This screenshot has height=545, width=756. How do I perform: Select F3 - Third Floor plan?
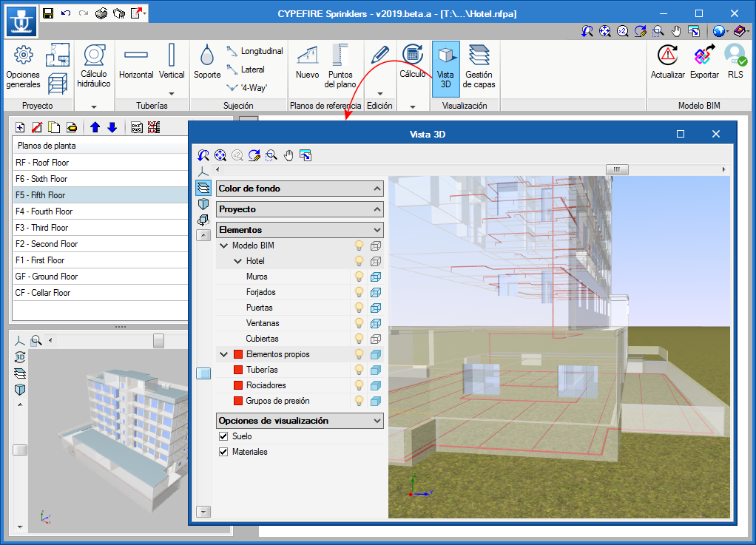(x=100, y=228)
